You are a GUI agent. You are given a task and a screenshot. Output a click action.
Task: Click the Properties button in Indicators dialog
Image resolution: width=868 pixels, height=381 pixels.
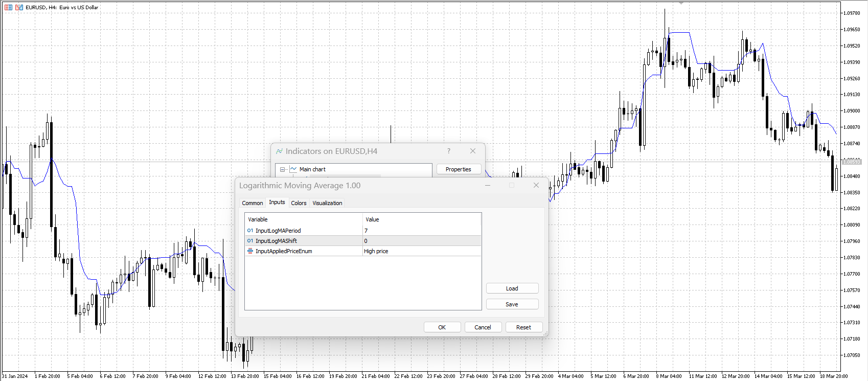459,169
